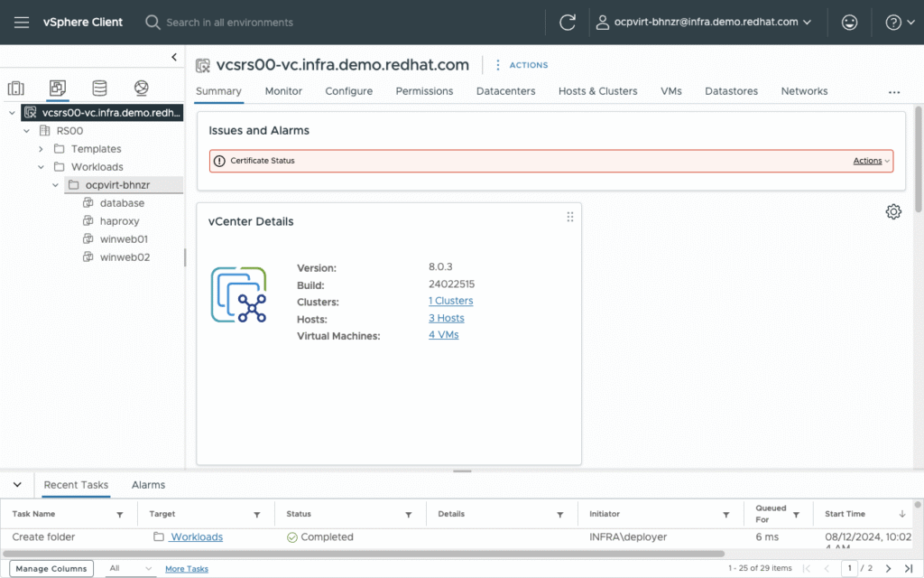Collapse the Workloads folder

(x=41, y=166)
